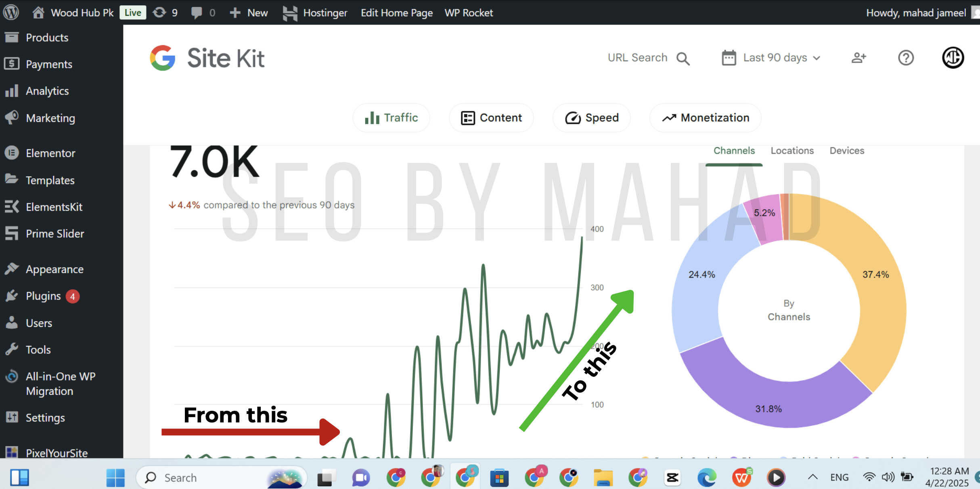Viewport: 980px width, 489px height.
Task: Open the Site Kit account avatar
Action: (953, 58)
